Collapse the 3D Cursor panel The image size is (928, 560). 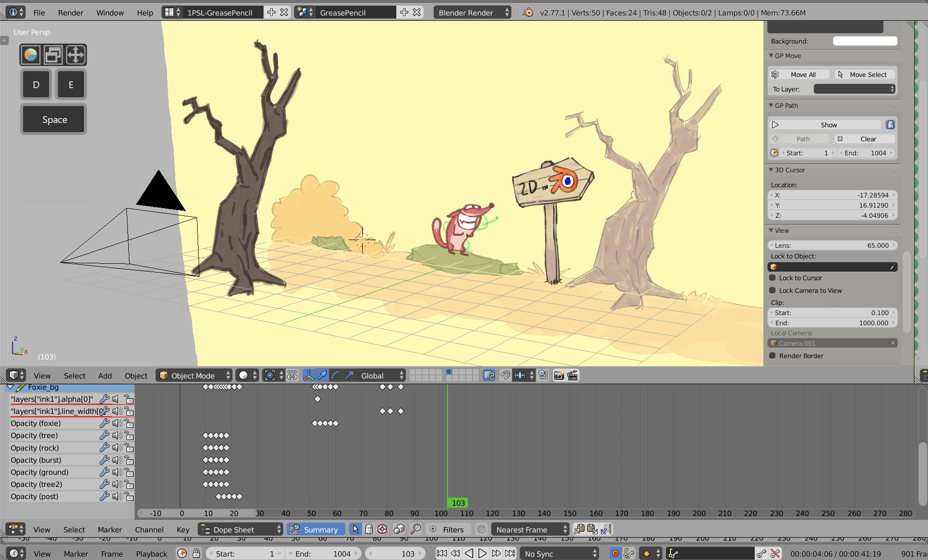(771, 170)
